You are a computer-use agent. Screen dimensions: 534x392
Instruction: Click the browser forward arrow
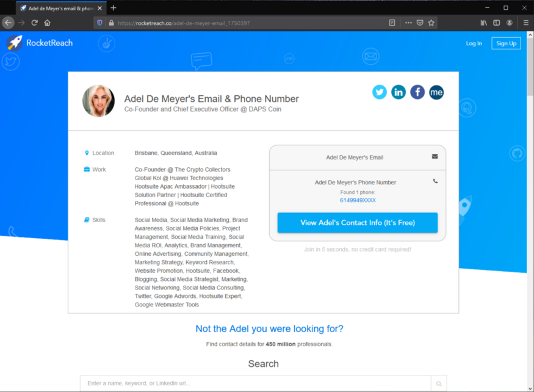21,23
